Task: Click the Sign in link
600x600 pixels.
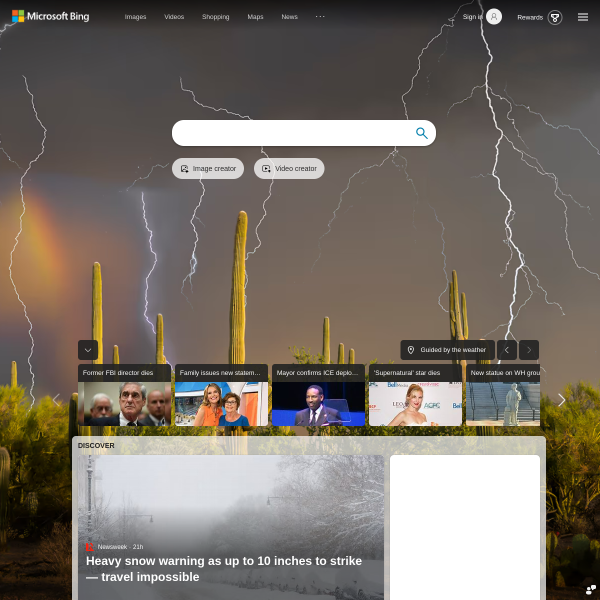Action: pyautogui.click(x=473, y=17)
